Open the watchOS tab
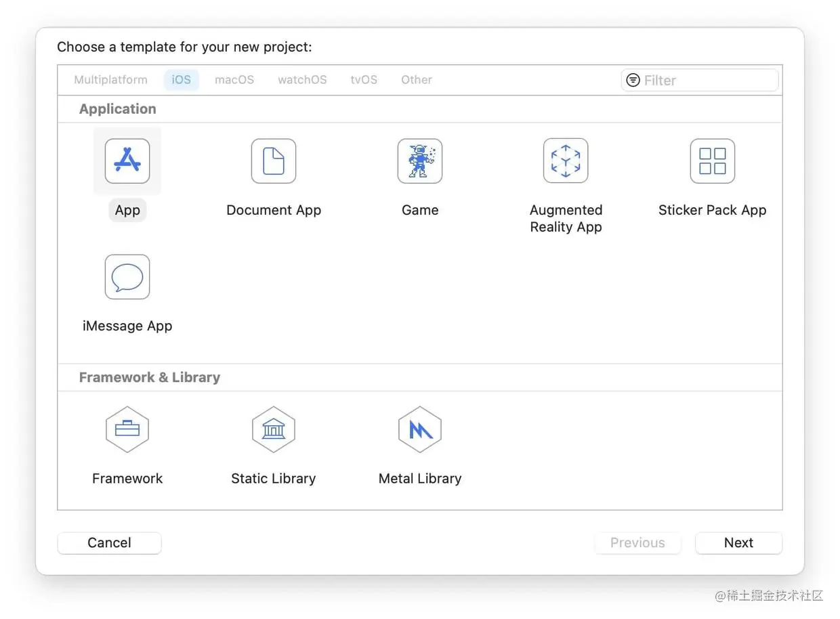 pyautogui.click(x=302, y=80)
